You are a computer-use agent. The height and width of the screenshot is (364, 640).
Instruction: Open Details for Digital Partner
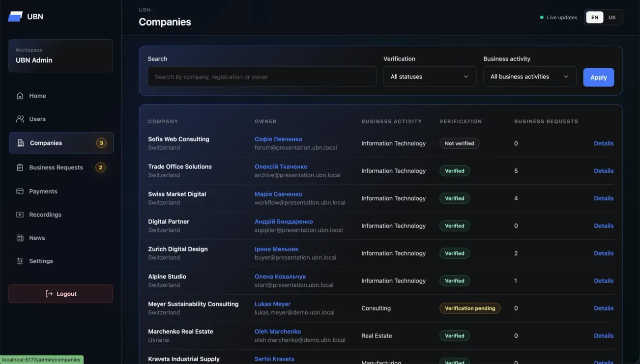[x=604, y=226]
